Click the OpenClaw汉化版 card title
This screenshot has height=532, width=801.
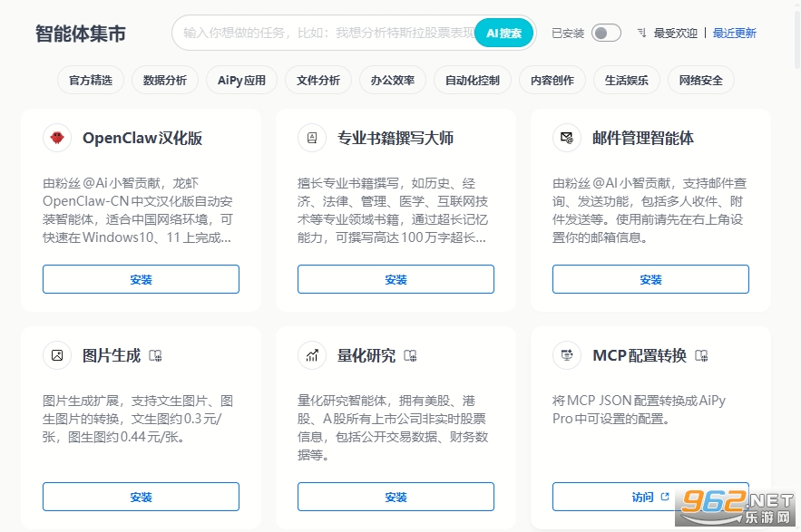point(142,138)
